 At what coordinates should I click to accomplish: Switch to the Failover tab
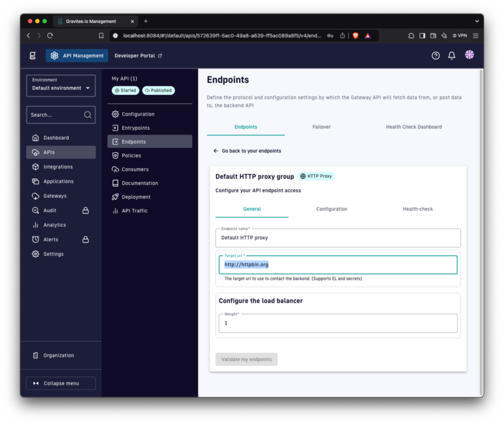(322, 127)
